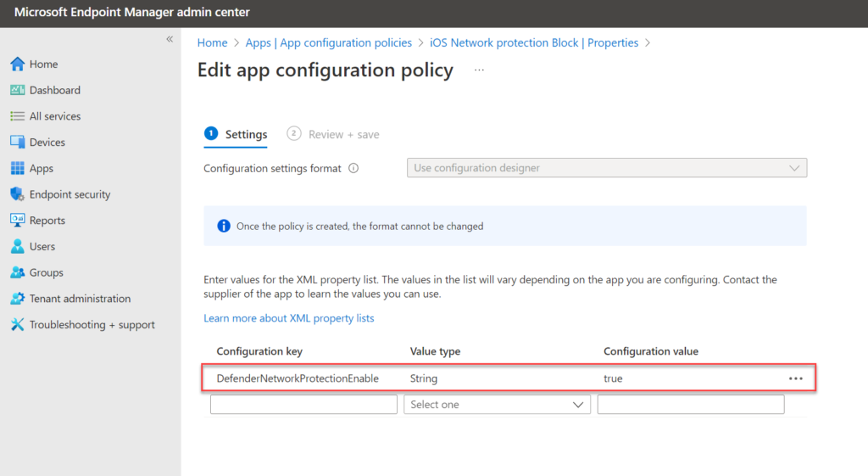868x476 pixels.
Task: Click the Tenant administration gear icon
Action: pos(17,298)
